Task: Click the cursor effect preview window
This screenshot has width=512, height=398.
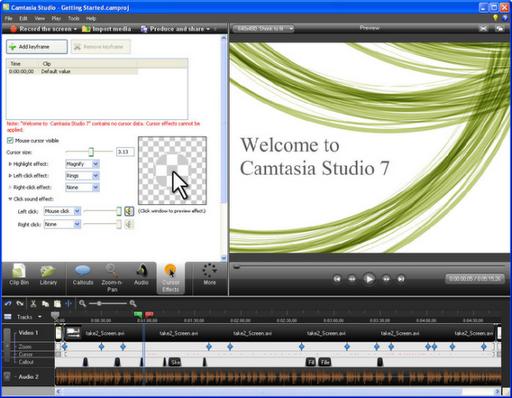Action: coord(172,170)
